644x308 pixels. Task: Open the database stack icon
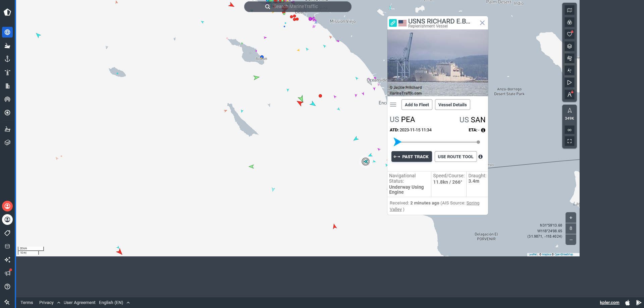tap(7, 246)
